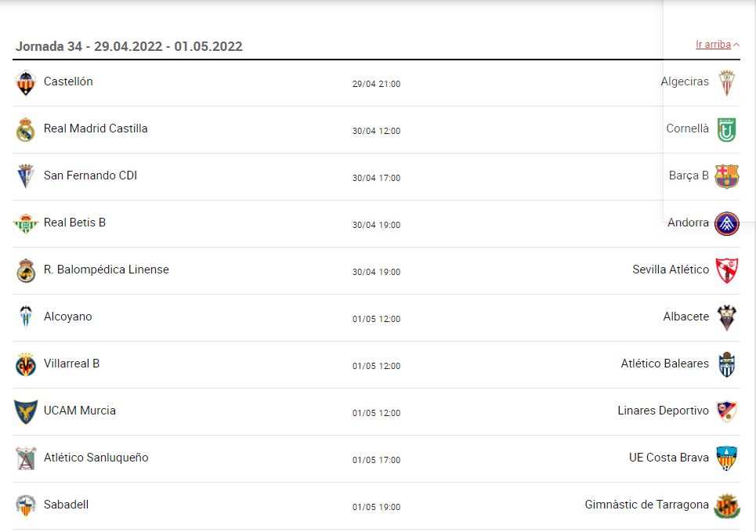Click the Ir arriba link
This screenshot has width=756, height=532.
(x=713, y=45)
